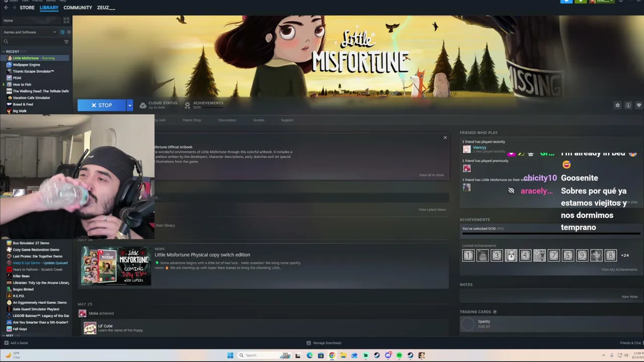Viewport: 644px width, 362px height.
Task: Close the Official Artbook store banner
Action: [x=445, y=137]
